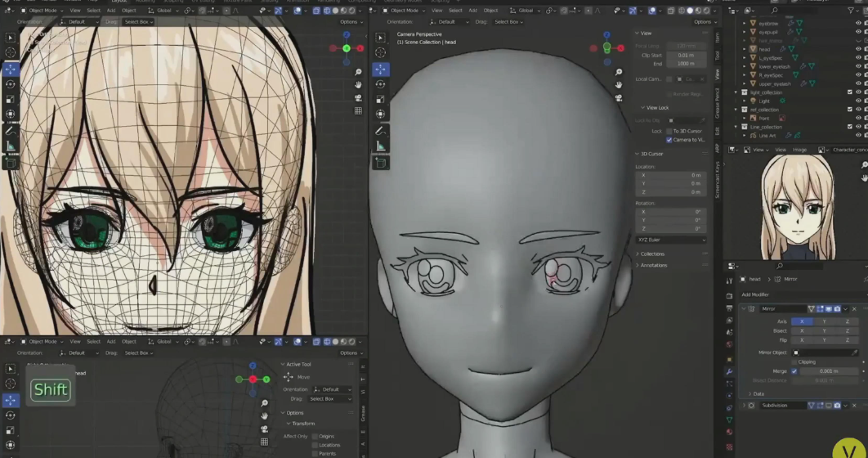Select the Cursor tool in camera viewport toolbar
The image size is (868, 458).
pyautogui.click(x=380, y=52)
